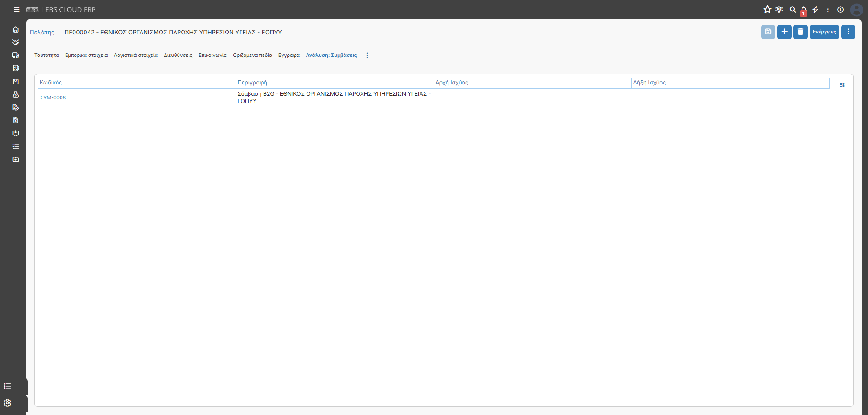Open the user profile avatar
Screen dimensions: 868x415
(x=856, y=9)
